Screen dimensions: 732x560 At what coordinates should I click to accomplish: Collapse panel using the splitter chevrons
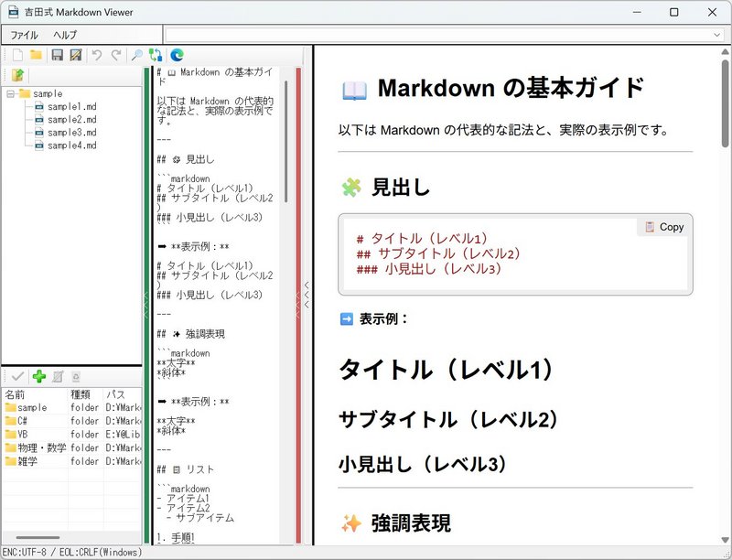coord(307,293)
